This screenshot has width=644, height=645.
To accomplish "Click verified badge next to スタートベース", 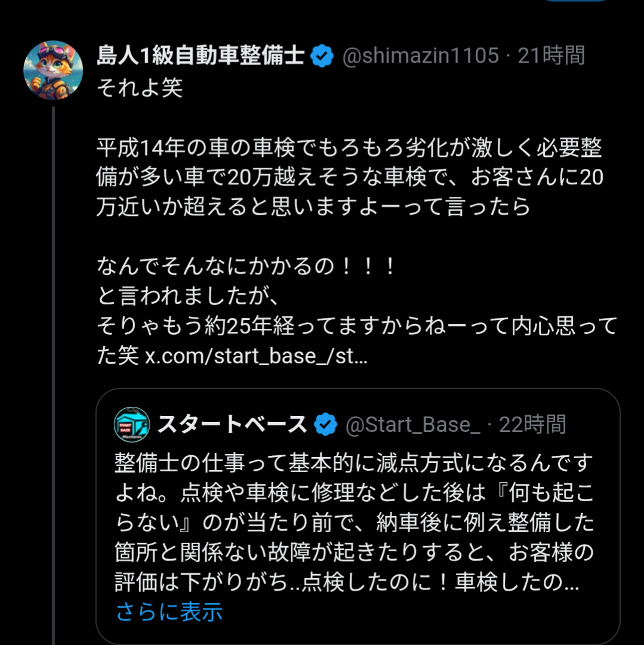I will click(326, 425).
